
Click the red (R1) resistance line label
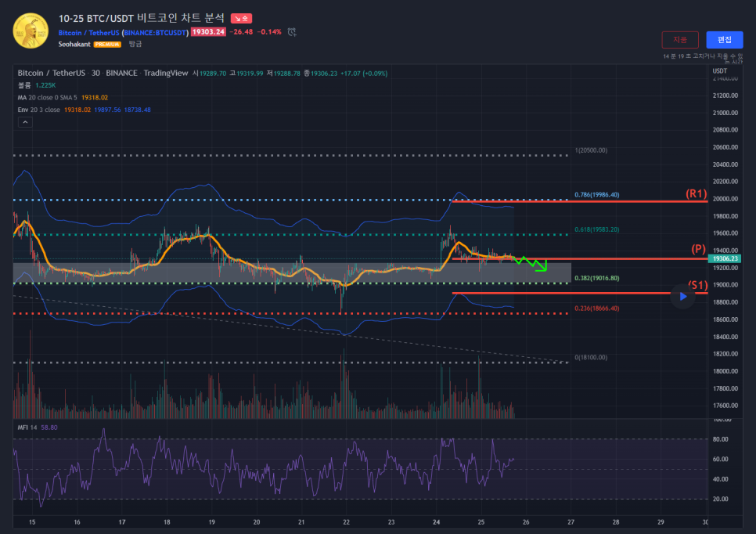697,193
